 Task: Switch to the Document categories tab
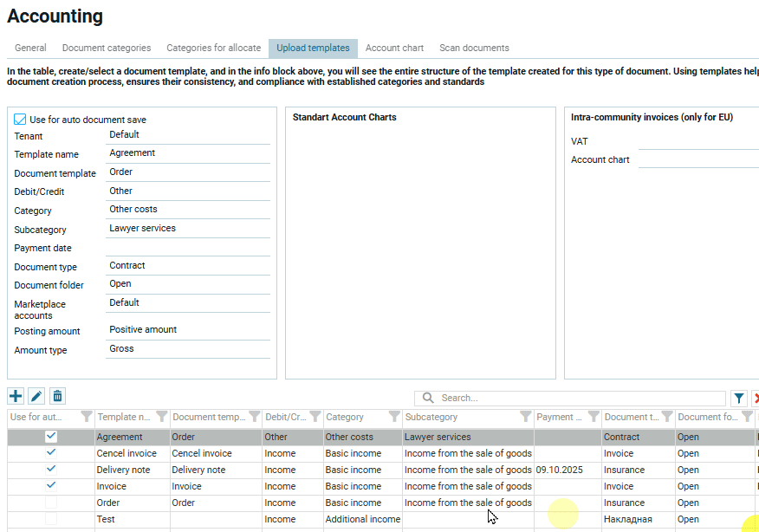coord(107,48)
